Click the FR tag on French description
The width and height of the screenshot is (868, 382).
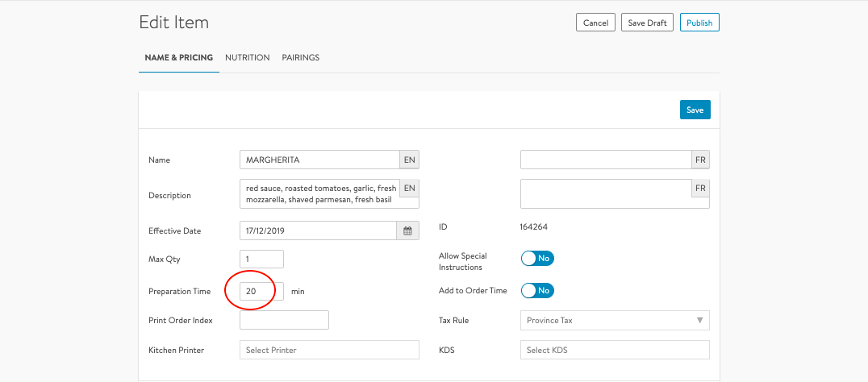coord(699,189)
